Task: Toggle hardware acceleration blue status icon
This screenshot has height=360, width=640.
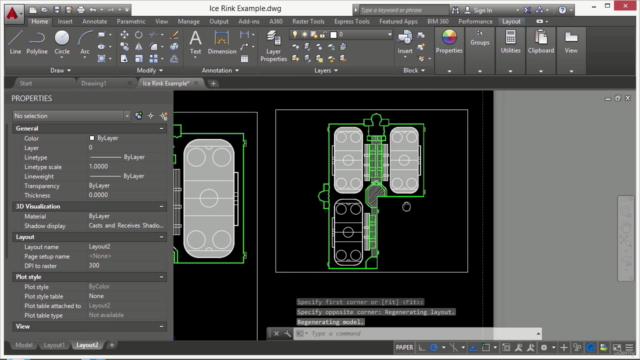Action: 591,347
